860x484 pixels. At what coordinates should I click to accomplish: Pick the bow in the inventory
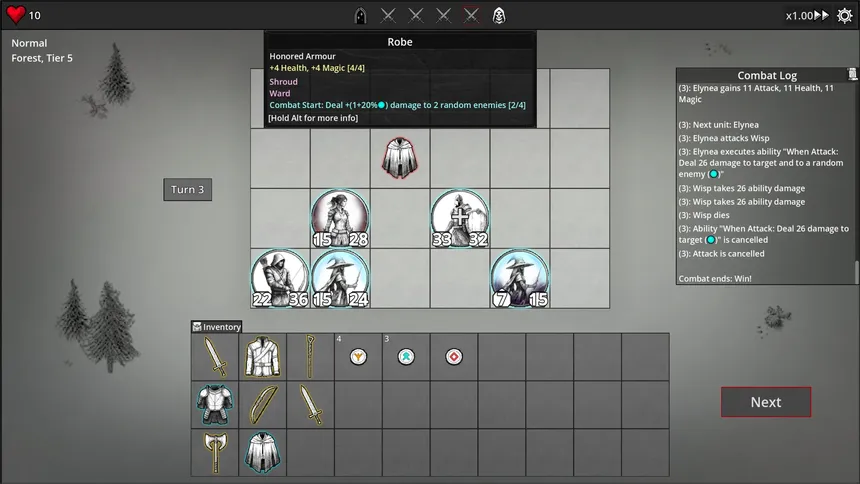263,405
